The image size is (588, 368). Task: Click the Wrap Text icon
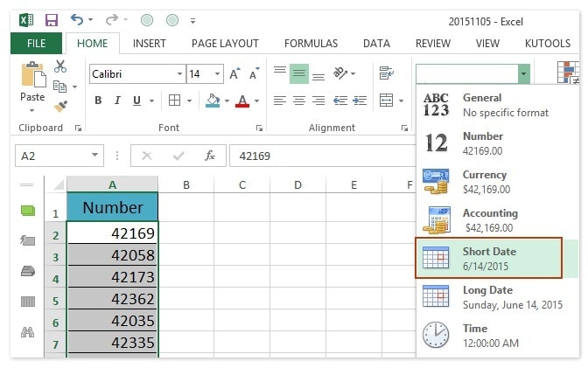[x=386, y=73]
